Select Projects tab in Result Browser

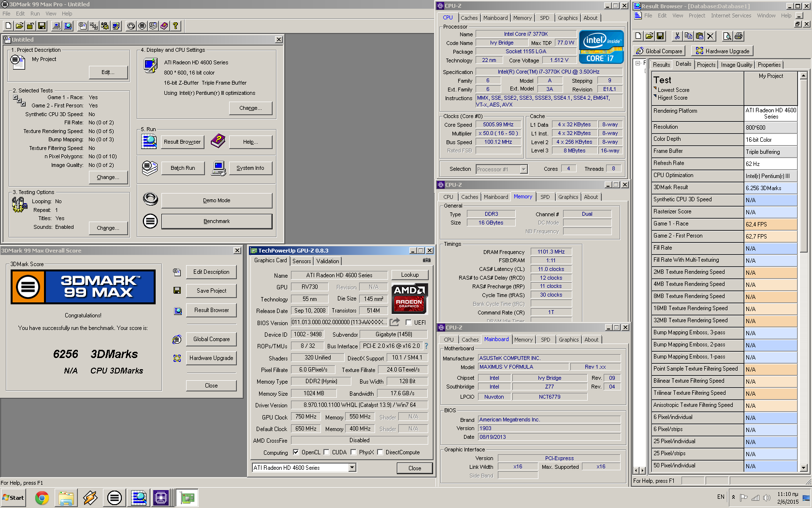pyautogui.click(x=706, y=65)
